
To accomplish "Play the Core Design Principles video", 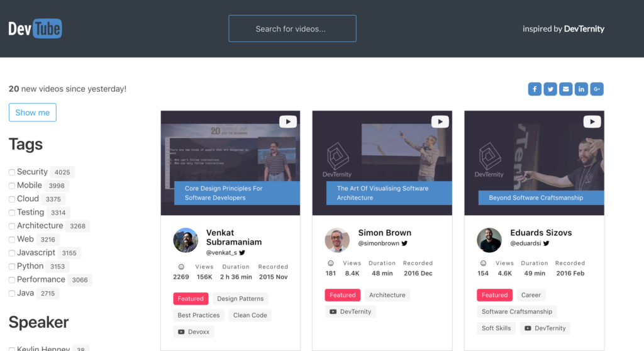I will (288, 121).
